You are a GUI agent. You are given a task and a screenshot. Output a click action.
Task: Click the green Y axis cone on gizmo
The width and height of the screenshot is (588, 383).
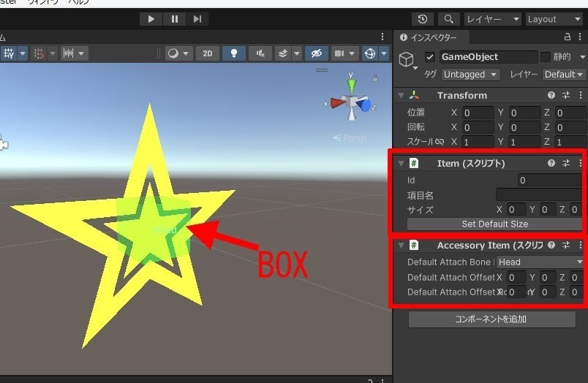click(351, 86)
